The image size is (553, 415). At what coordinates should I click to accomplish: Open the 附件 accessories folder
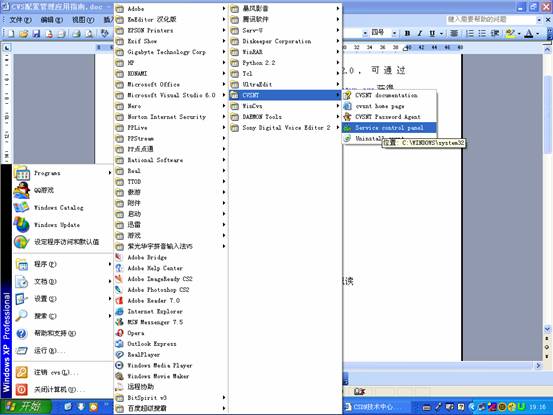[171, 203]
